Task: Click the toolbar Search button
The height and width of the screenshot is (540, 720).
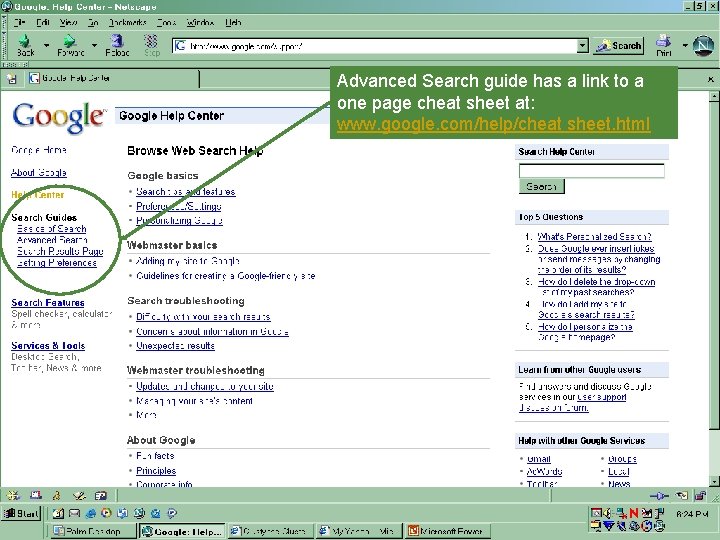Action: point(618,46)
